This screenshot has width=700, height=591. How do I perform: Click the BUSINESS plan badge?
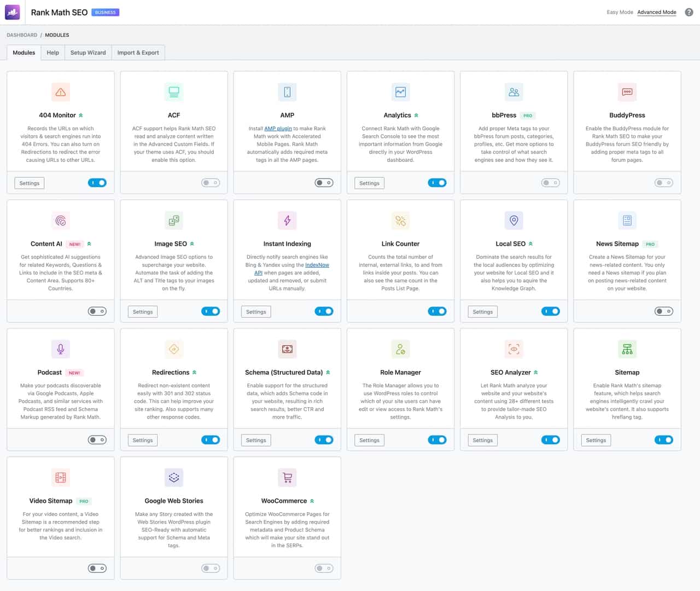106,12
